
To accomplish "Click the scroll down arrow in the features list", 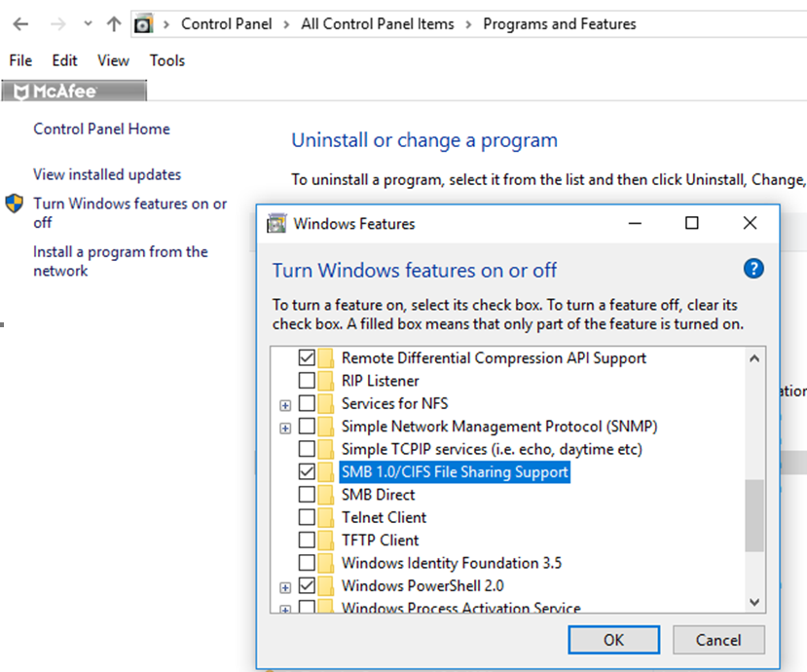I will point(754,602).
